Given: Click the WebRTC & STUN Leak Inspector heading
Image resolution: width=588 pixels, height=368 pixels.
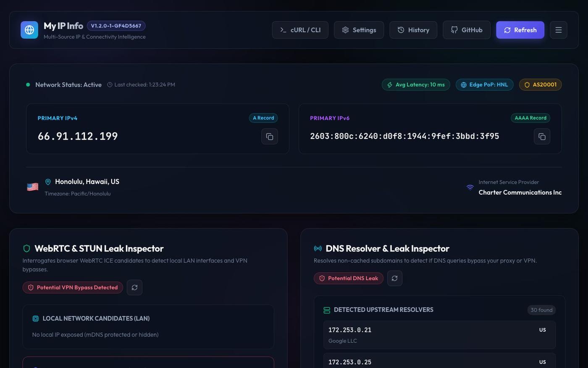Looking at the screenshot, I should [99, 249].
